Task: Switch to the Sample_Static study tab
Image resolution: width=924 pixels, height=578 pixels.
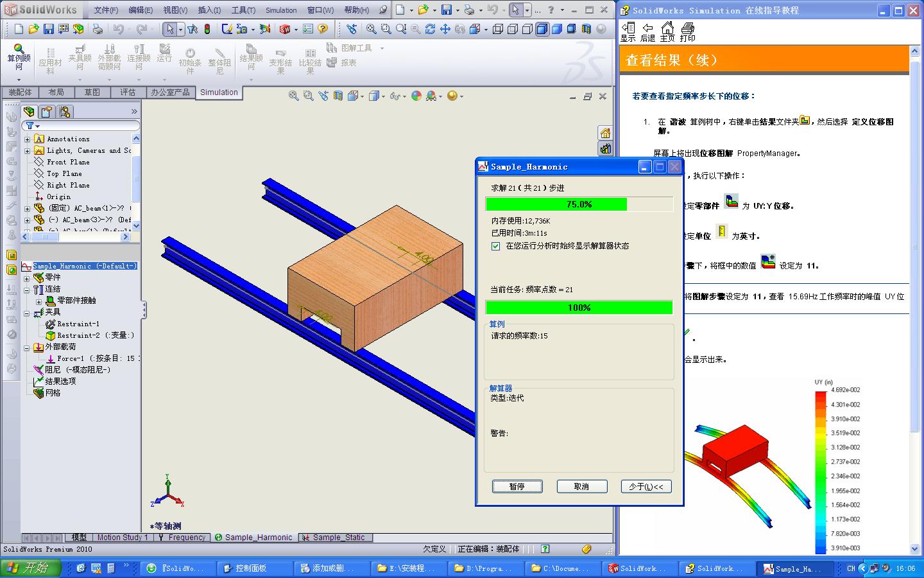Action: pos(334,538)
